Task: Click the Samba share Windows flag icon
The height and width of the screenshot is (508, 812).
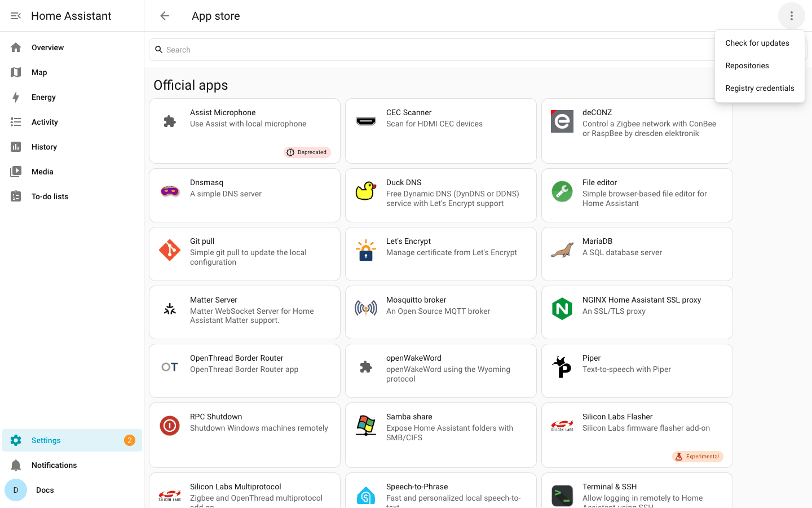Action: point(366,426)
